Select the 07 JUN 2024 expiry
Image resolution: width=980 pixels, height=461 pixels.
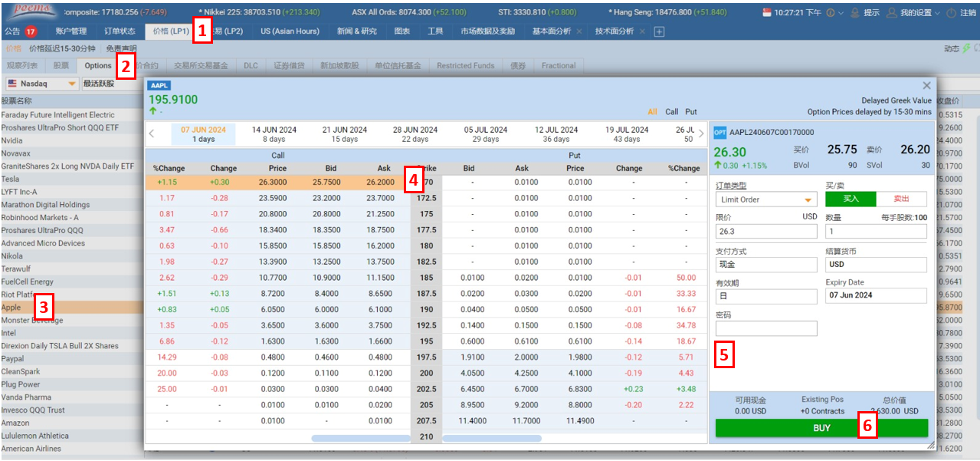tap(204, 134)
